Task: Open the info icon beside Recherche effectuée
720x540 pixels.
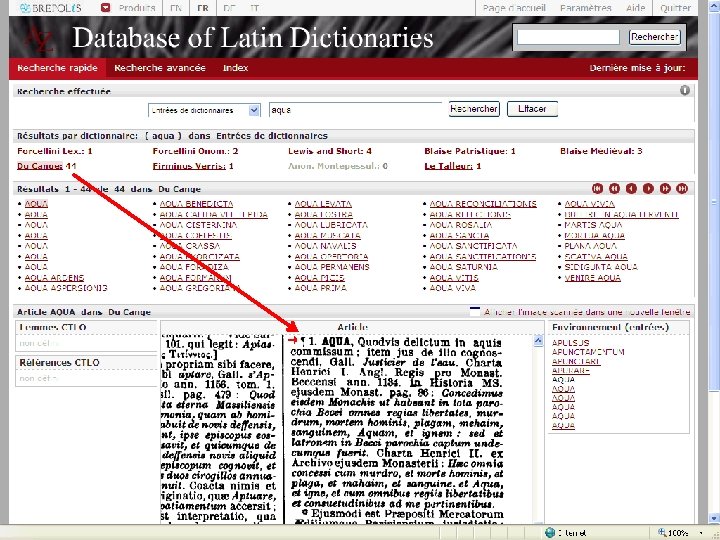Action: (685, 90)
